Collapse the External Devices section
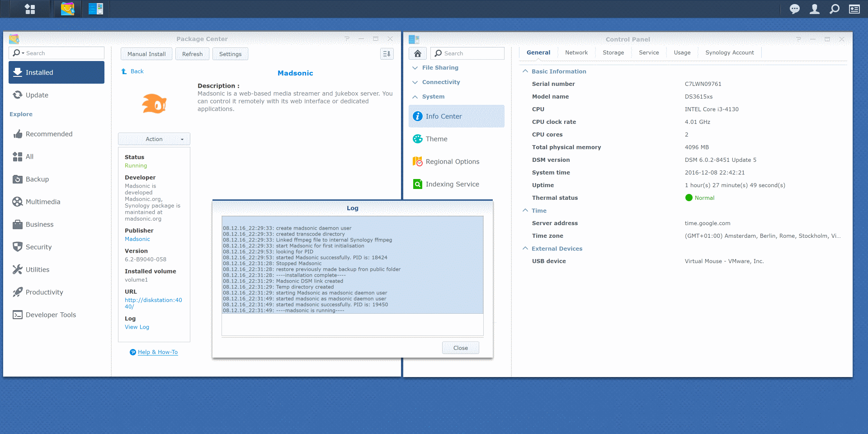The image size is (868, 434). click(525, 249)
